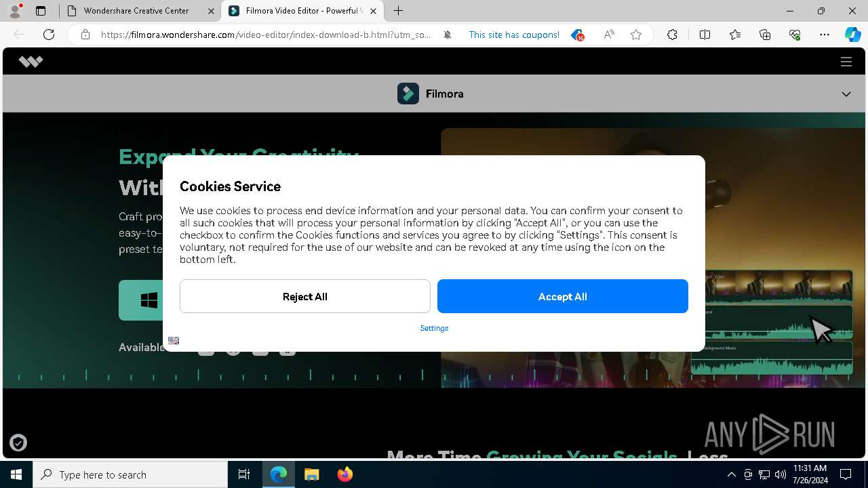Screen dimensions: 868x488
Task: Add page to favorites star icon
Action: click(636, 35)
